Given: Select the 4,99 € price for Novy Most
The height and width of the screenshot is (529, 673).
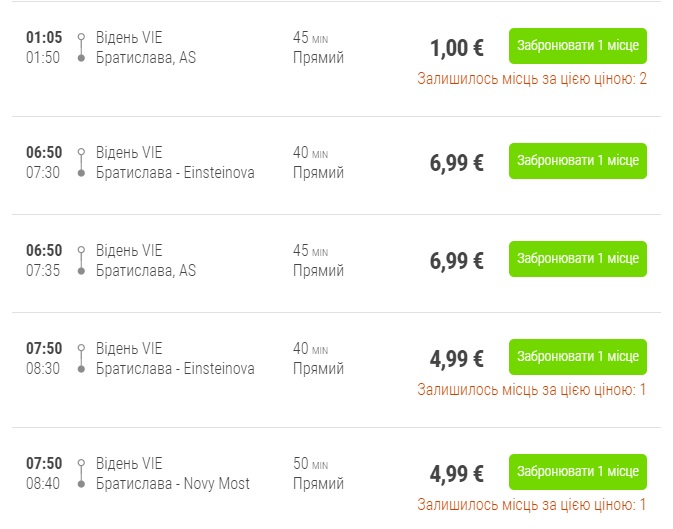Looking at the screenshot, I should pos(456,474).
